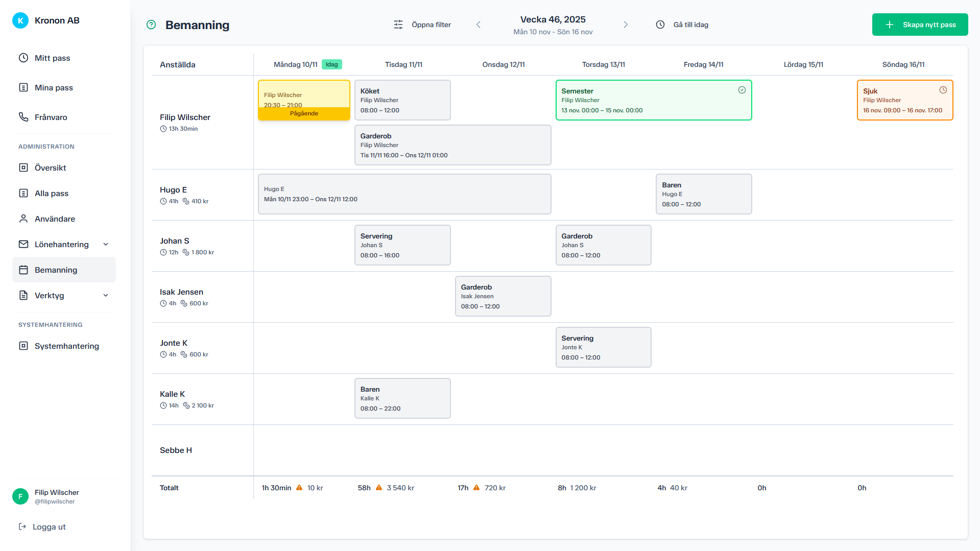Viewport: 980px width, 551px height.
Task: Open the ongoing yellow Pågående shift
Action: 304,100
